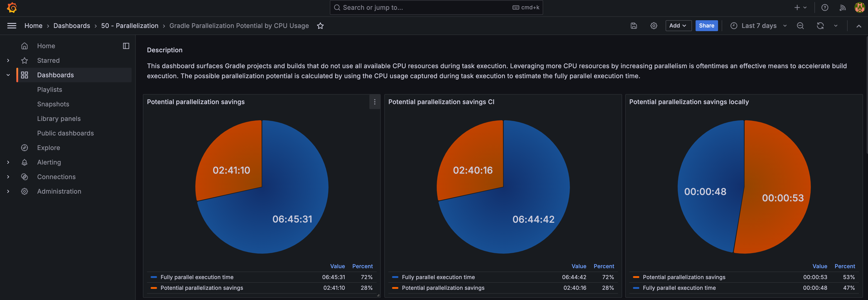
Task: Toggle Fully parallel execution time series in first legend
Action: pos(197,277)
